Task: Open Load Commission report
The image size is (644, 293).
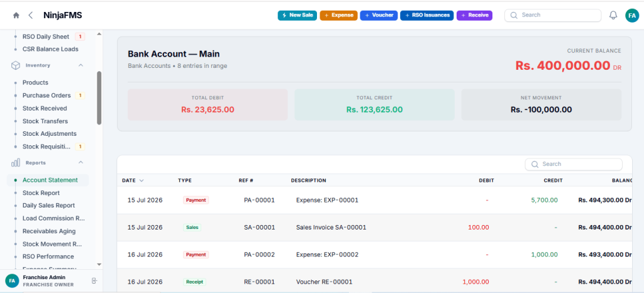Action: [53, 218]
